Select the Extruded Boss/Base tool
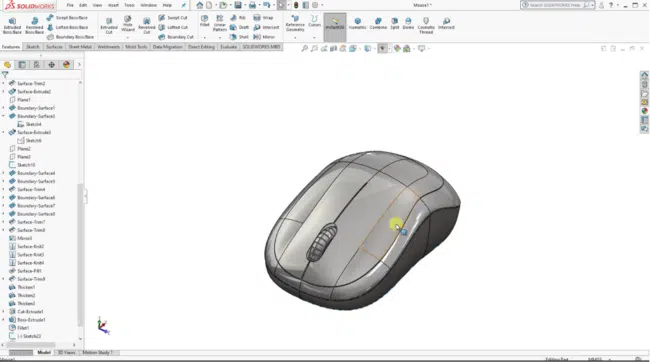 tap(12, 25)
